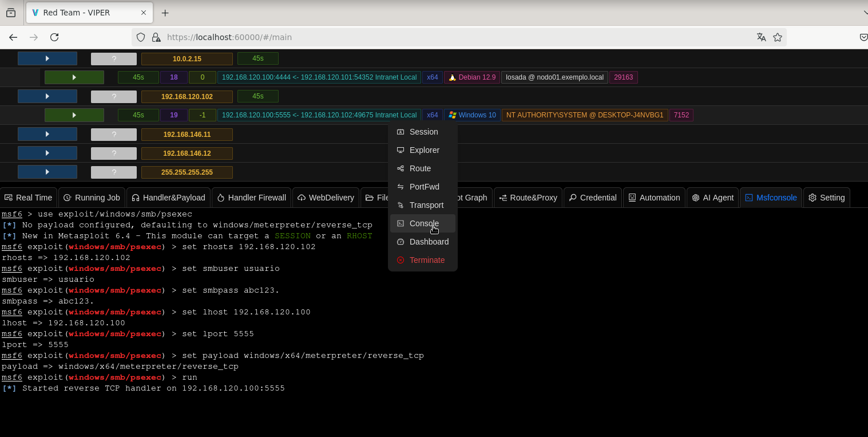This screenshot has width=868, height=437.
Task: Click the question mark tag for 192.168.146.12
Action: click(114, 153)
